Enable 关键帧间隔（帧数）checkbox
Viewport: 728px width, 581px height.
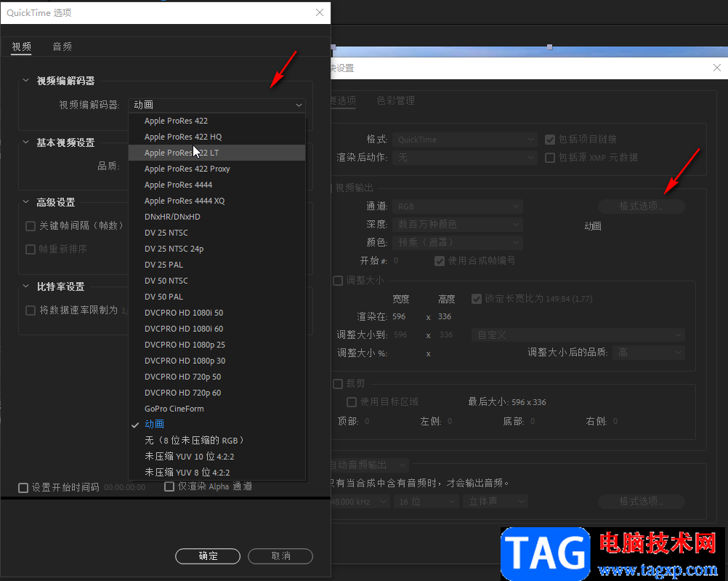31,226
